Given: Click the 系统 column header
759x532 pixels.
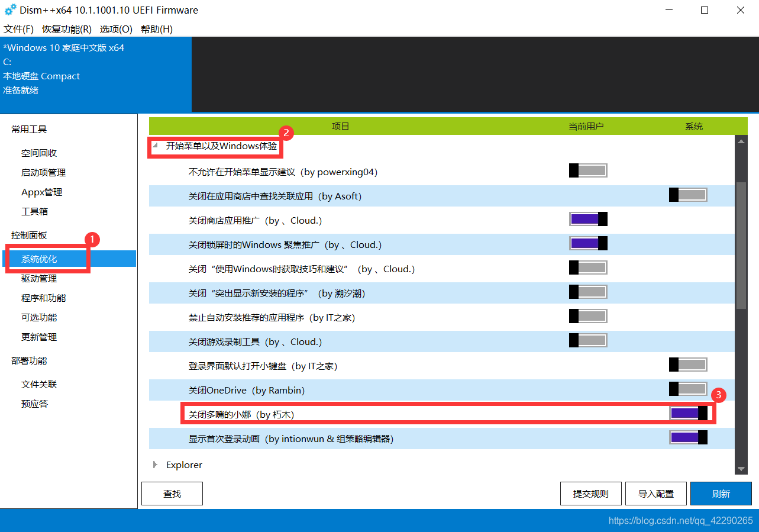Looking at the screenshot, I should [694, 126].
